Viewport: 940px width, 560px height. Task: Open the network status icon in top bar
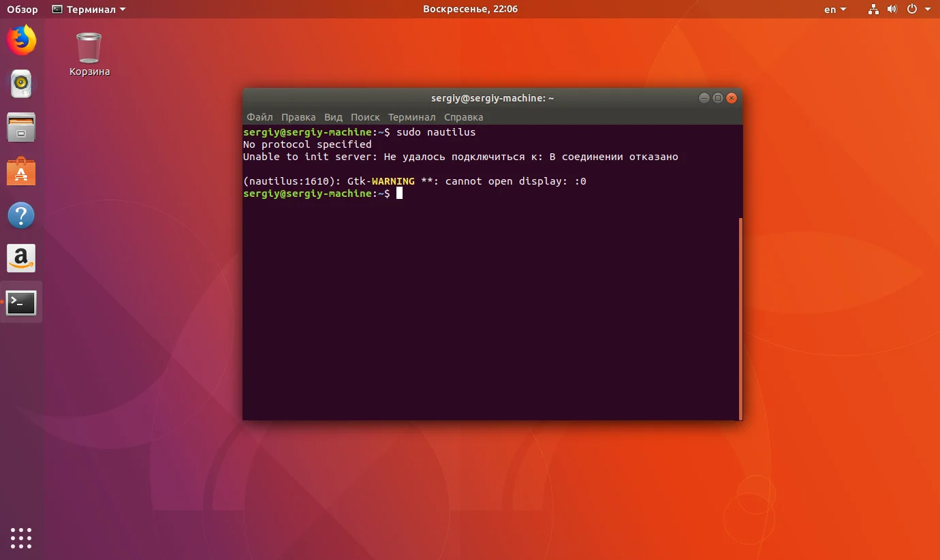click(x=874, y=10)
